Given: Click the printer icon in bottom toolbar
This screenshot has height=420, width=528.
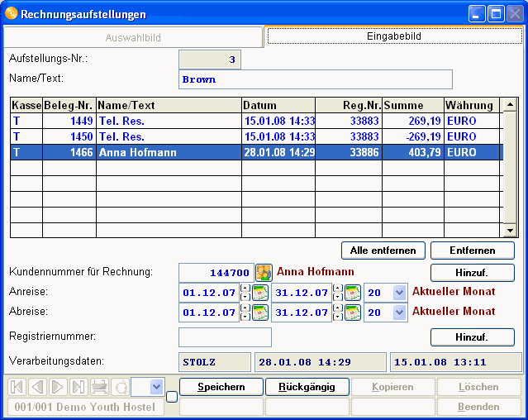Looking at the screenshot, I should (99, 387).
